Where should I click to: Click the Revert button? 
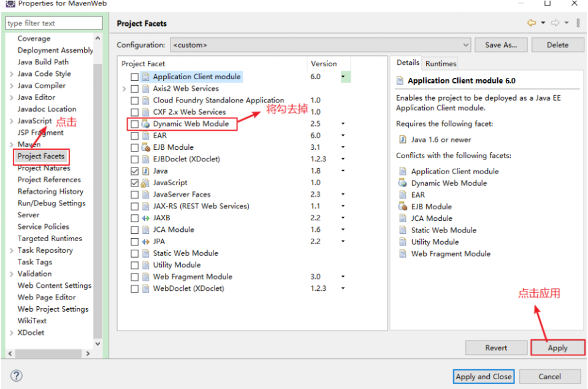[x=496, y=348]
